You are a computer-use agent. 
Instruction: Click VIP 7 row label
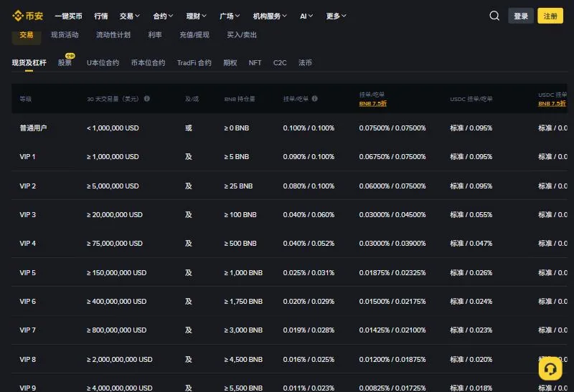point(28,330)
